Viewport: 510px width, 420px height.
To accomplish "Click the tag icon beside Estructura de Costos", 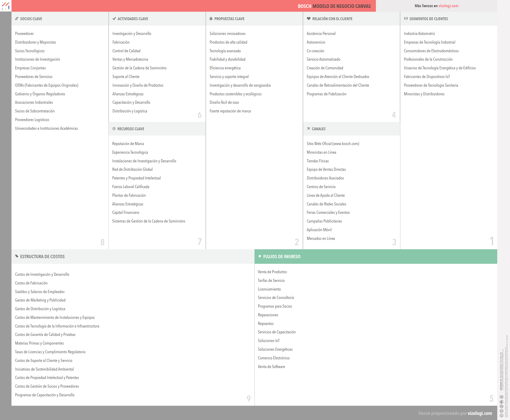I will 17,256.
